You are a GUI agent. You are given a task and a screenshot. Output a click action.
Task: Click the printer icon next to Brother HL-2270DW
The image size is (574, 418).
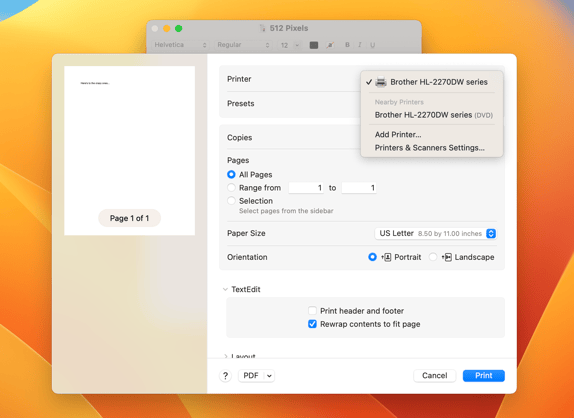pos(381,82)
